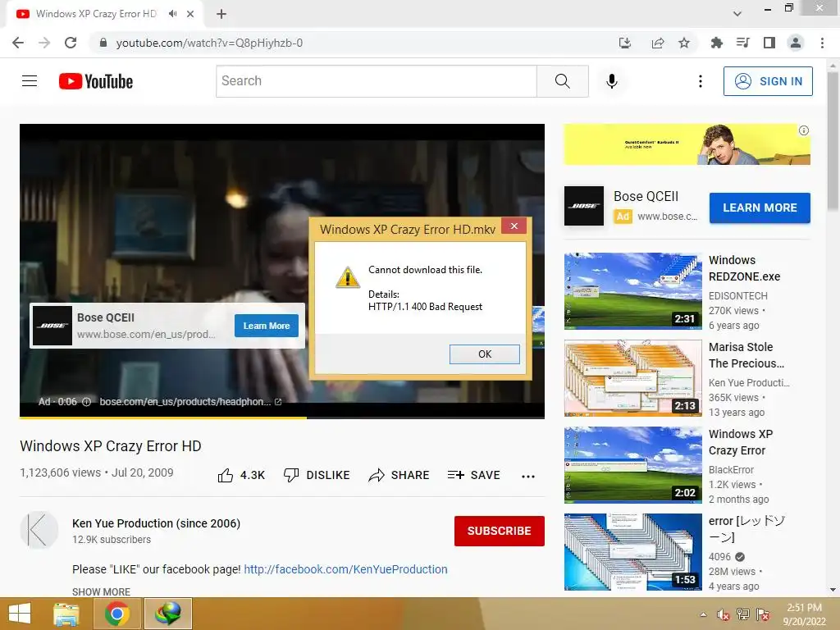Viewport: 840px width, 630px height.
Task: Reload the YouTube page
Action: pos(71,43)
